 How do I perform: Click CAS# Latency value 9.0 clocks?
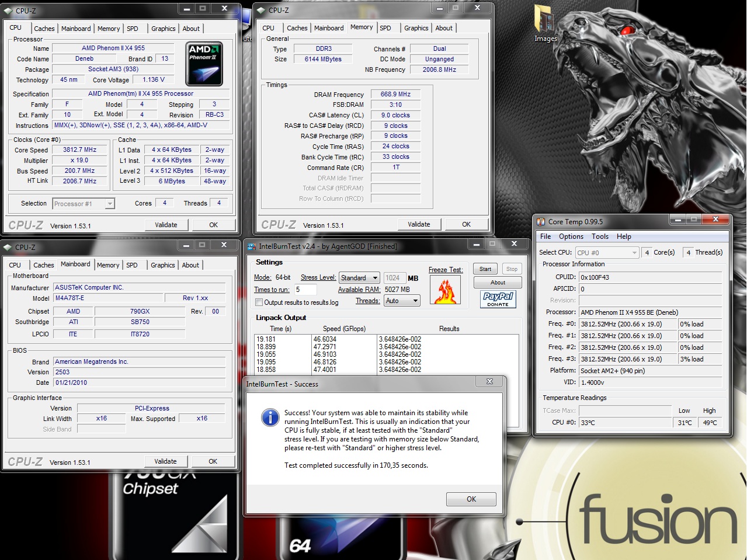(x=395, y=116)
